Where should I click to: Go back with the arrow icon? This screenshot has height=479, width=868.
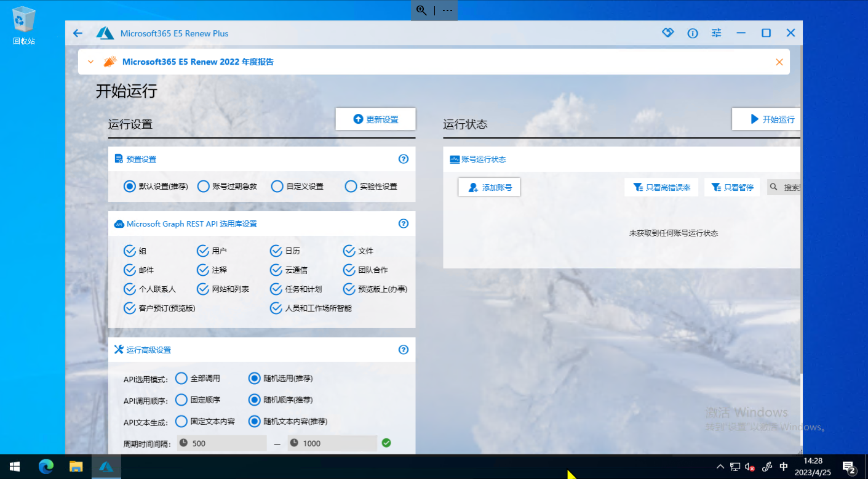click(x=78, y=33)
